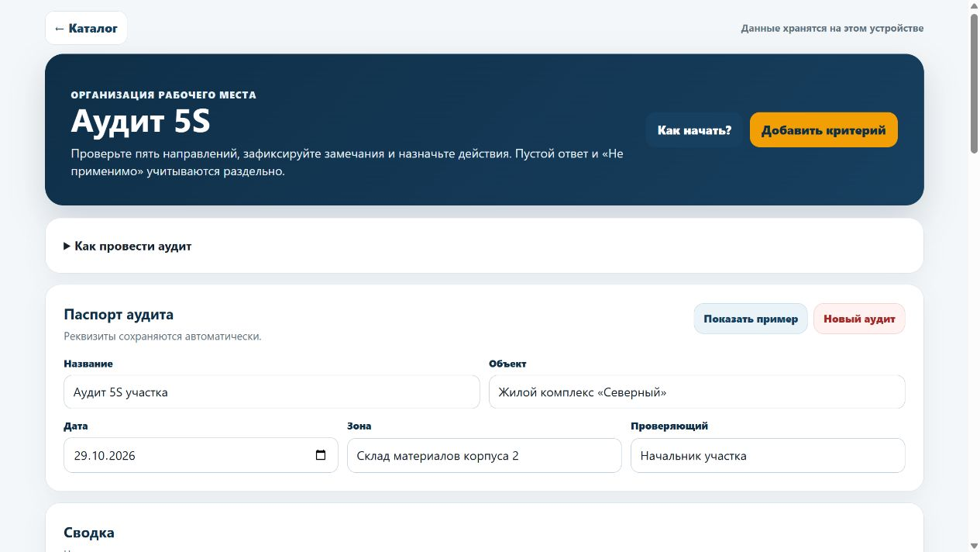Click "Реквизиты сохраняются автоматически." text
The height and width of the screenshot is (552, 980).
163,336
